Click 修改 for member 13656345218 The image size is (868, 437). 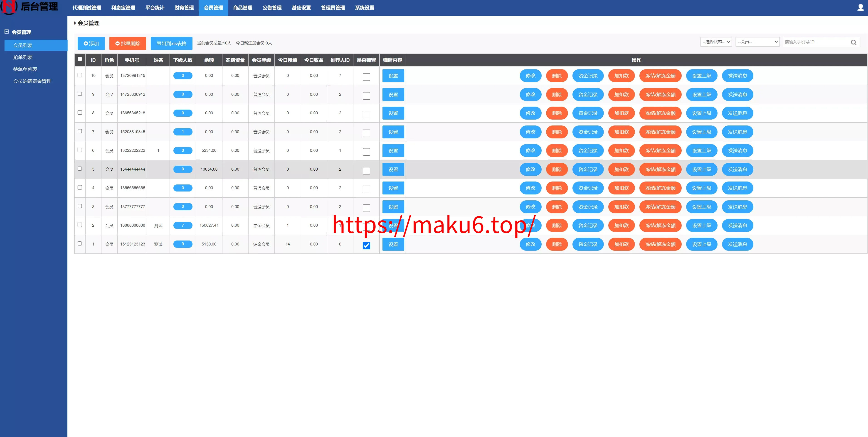530,113
